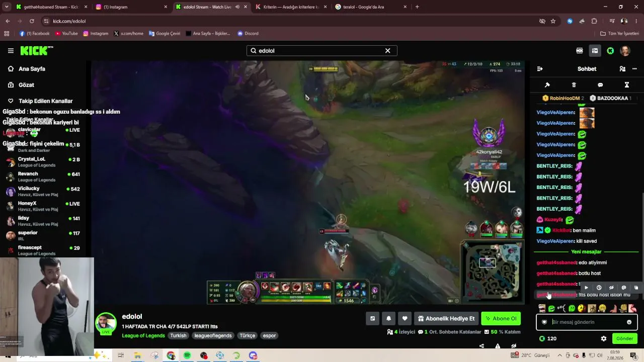This screenshot has height=362, width=644.
Task: Open a new browser tab
Action: [x=417, y=7]
